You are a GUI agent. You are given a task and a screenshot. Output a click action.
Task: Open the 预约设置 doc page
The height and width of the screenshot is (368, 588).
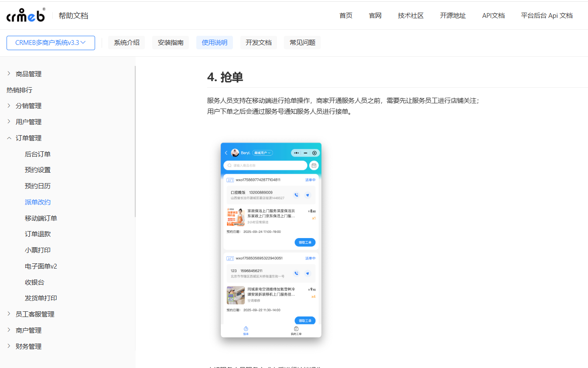pyautogui.click(x=38, y=170)
